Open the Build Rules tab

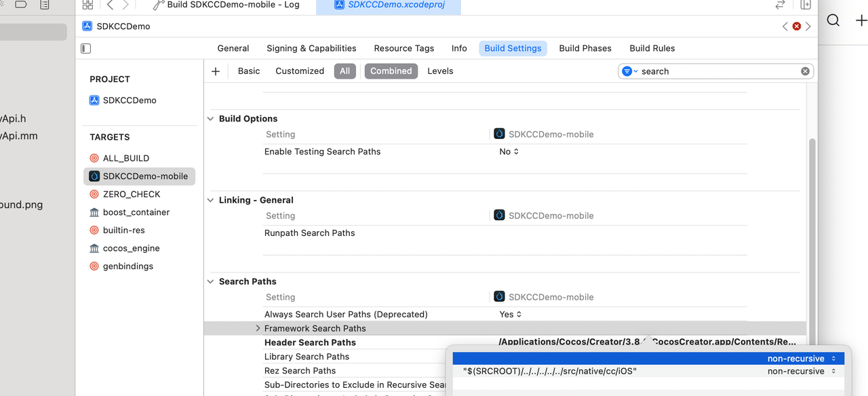[652, 48]
